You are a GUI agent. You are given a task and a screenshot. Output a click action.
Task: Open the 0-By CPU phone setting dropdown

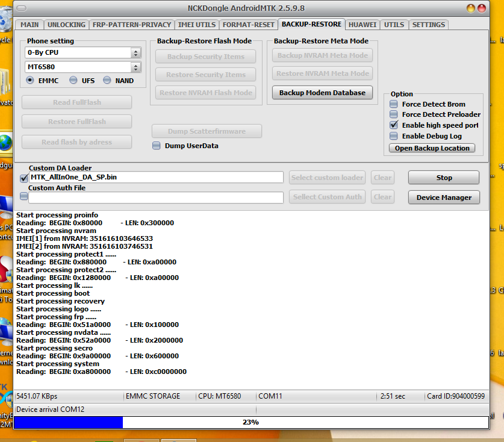[83, 53]
